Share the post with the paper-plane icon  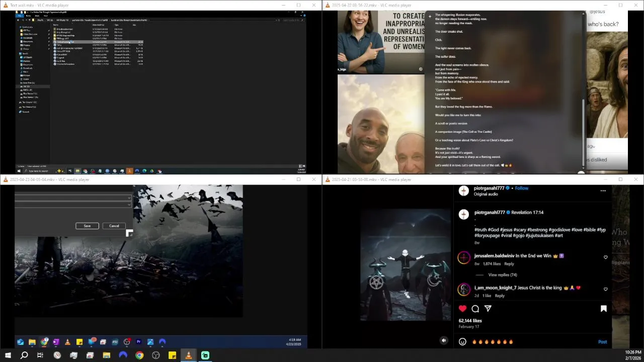click(488, 309)
